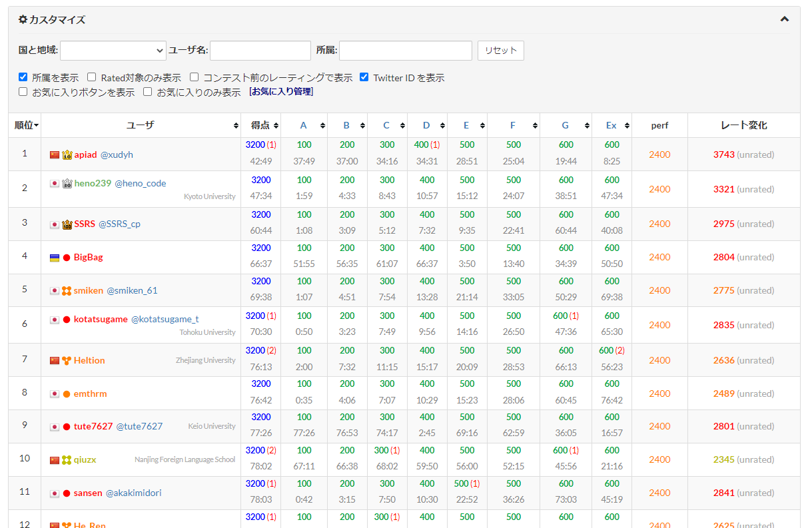Open problem F from column header
The image size is (812, 528).
(x=512, y=125)
